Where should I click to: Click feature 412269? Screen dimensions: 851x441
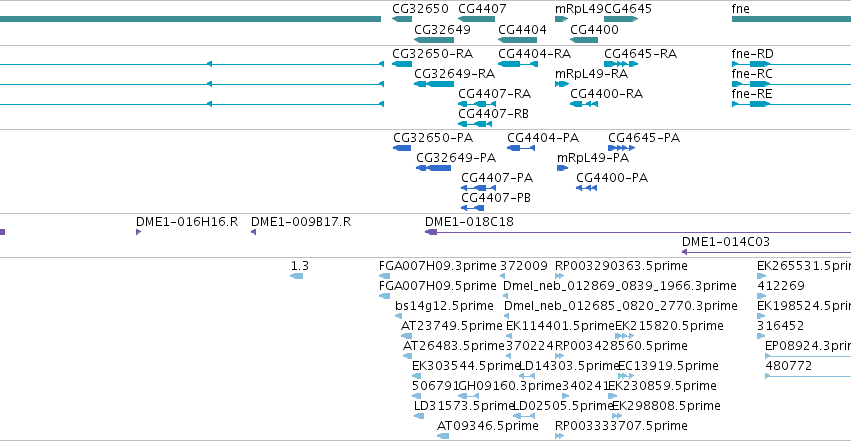coord(761,296)
